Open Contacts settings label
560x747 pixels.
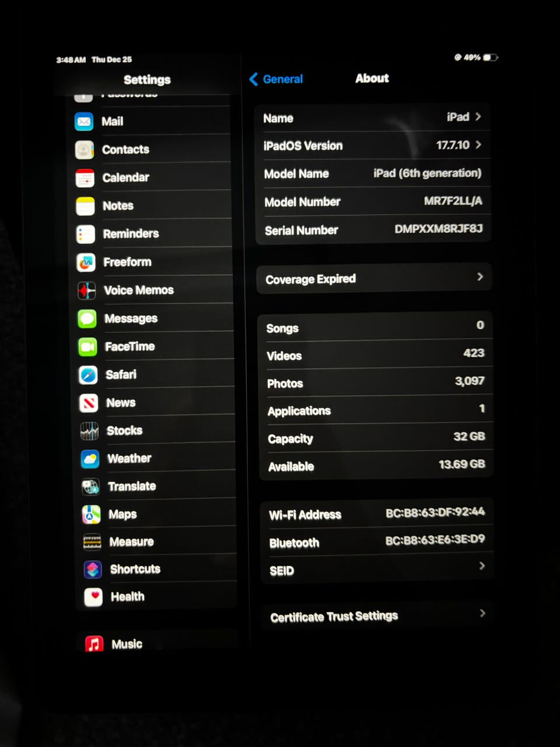(125, 149)
